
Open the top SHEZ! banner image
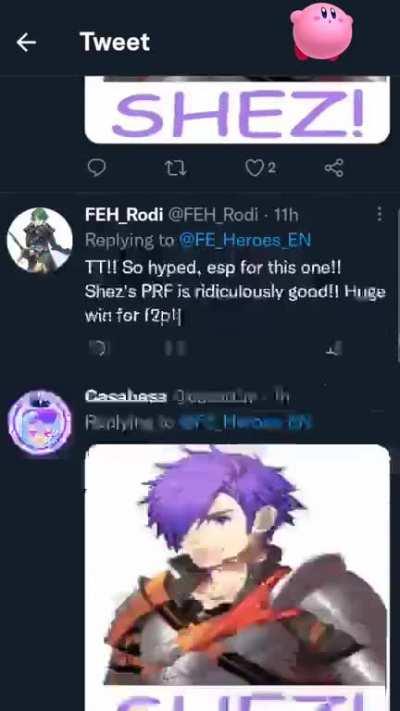(237, 110)
